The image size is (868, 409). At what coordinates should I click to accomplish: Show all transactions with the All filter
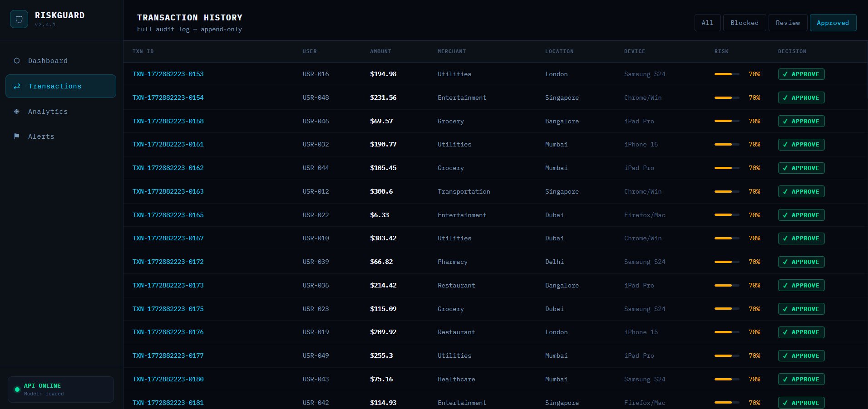click(x=707, y=23)
